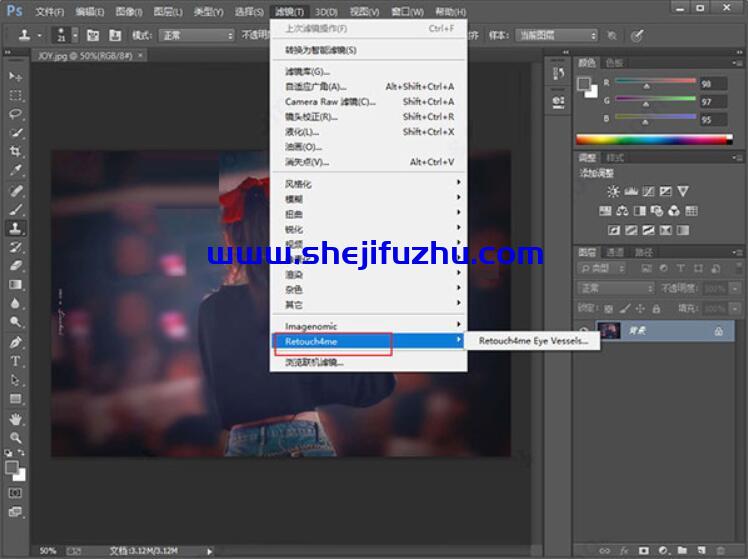
Task: Select the Move tool
Action: point(15,76)
